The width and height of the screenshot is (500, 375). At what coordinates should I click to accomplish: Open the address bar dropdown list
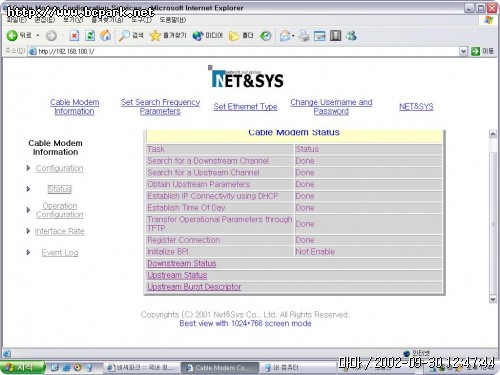[x=463, y=51]
